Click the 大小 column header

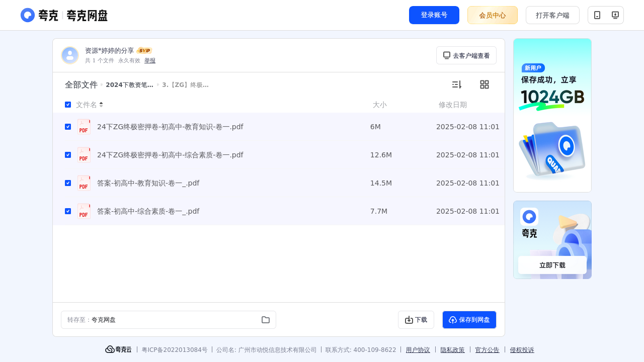pyautogui.click(x=380, y=105)
